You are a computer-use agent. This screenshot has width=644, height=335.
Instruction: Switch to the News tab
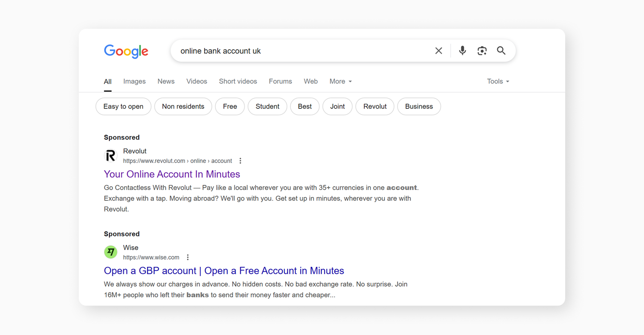point(166,81)
